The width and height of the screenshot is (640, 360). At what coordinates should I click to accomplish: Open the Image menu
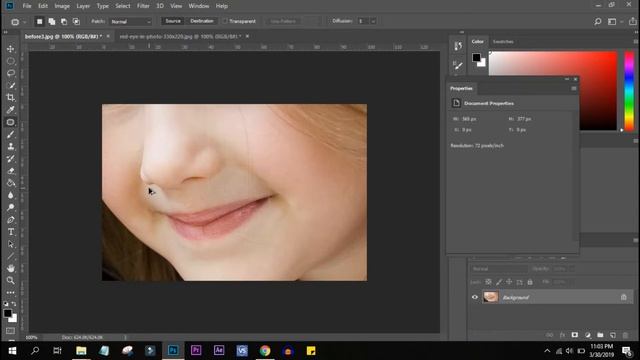click(x=62, y=6)
